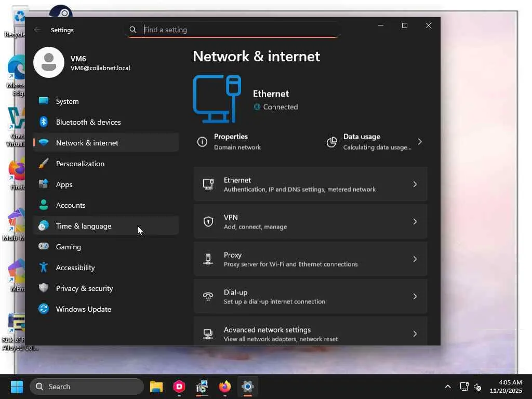Open Proxy server settings row
Viewport: 532px width, 399px height.
tap(311, 259)
